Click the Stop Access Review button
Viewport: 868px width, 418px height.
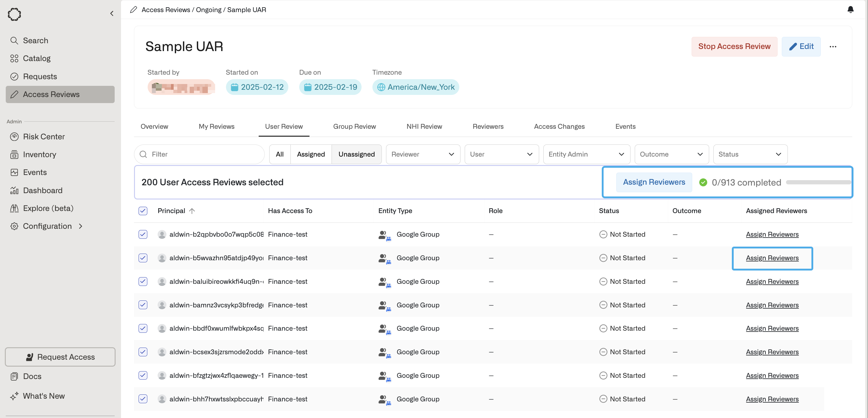pyautogui.click(x=734, y=47)
